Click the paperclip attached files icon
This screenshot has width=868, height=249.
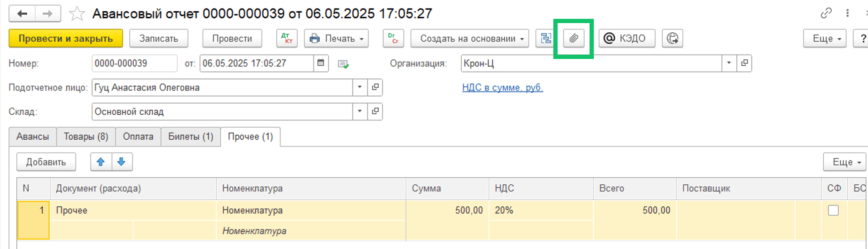tap(574, 38)
